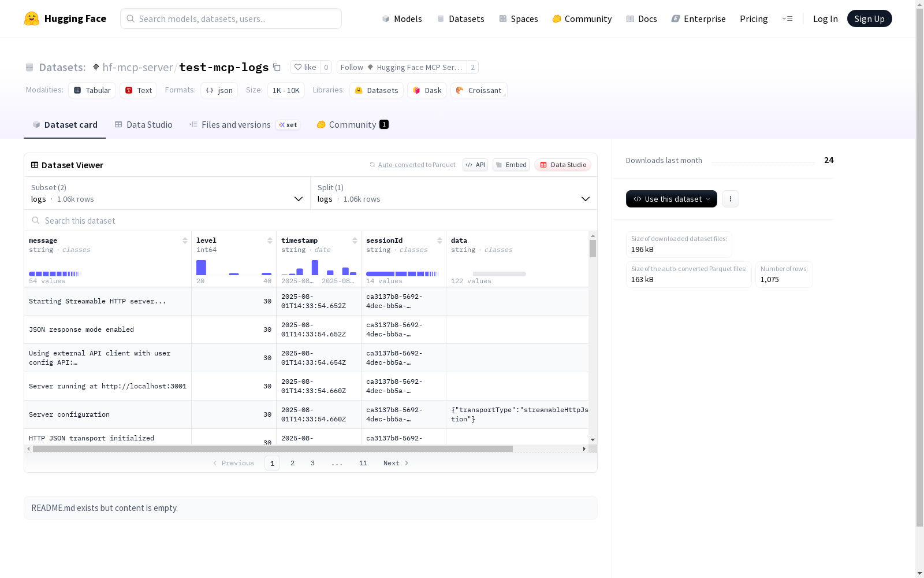Sort the sessionId column
The height and width of the screenshot is (578, 924).
(x=439, y=240)
